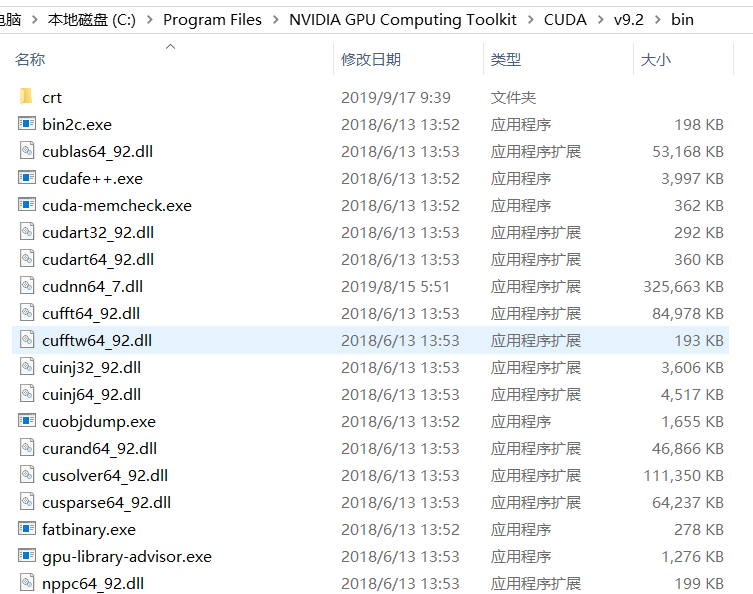The height and width of the screenshot is (594, 753).
Task: Navigate to 本地磁盘 (C:) in the address bar
Action: click(x=92, y=20)
